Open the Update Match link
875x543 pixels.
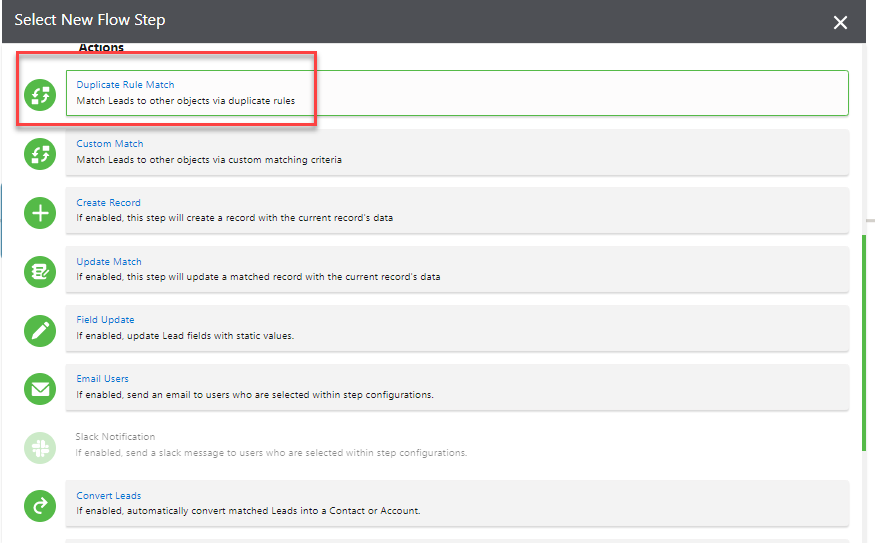coord(109,262)
